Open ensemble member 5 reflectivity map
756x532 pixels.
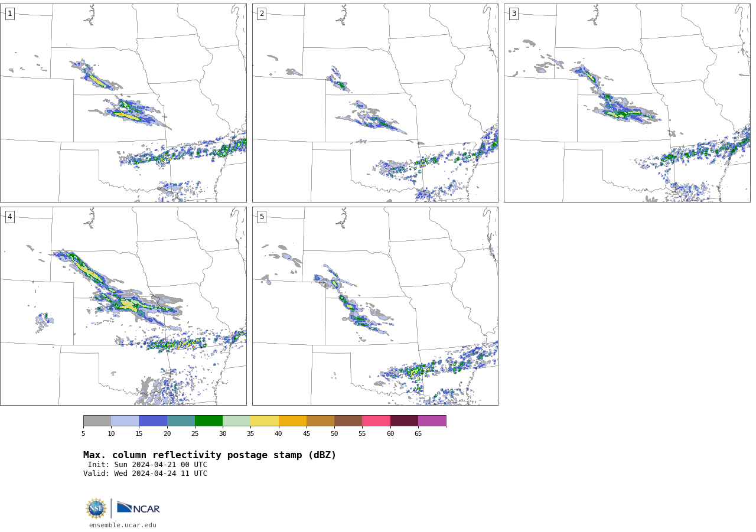(x=375, y=306)
